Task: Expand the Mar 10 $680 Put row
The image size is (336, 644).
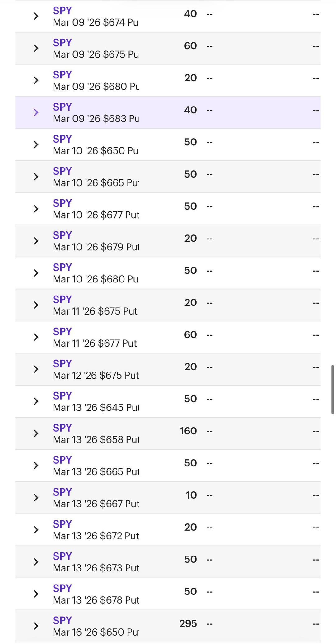Action: pos(36,273)
